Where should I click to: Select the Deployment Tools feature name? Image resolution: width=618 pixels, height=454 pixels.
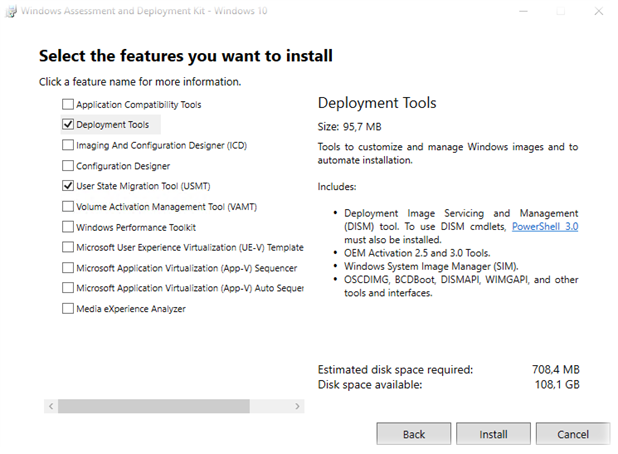(113, 125)
